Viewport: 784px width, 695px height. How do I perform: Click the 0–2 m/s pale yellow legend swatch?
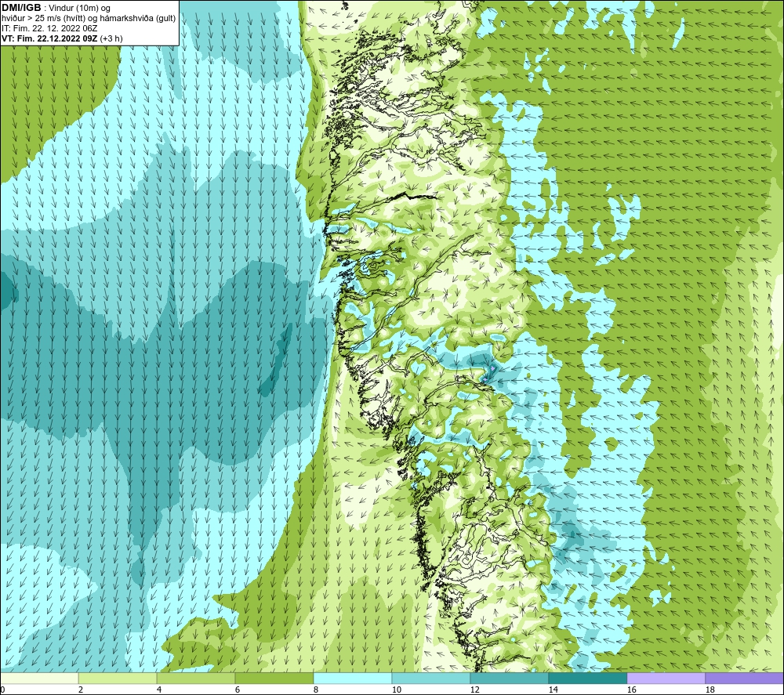point(39,678)
